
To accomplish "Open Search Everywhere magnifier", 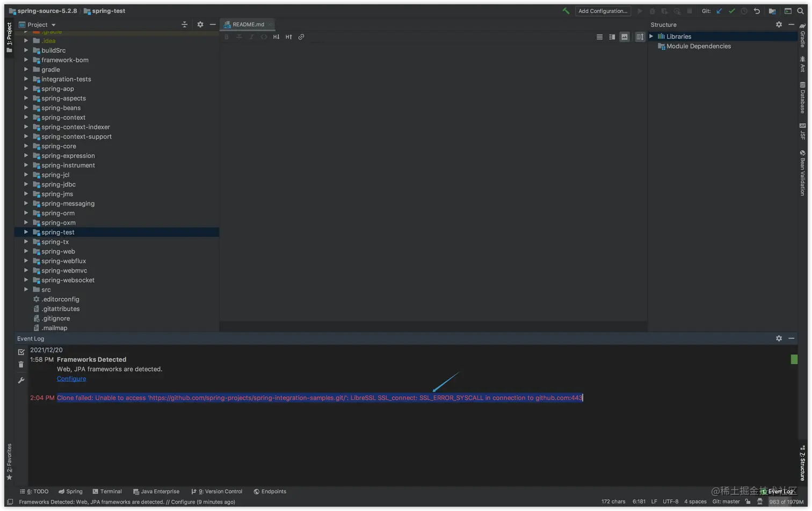I will click(x=800, y=11).
